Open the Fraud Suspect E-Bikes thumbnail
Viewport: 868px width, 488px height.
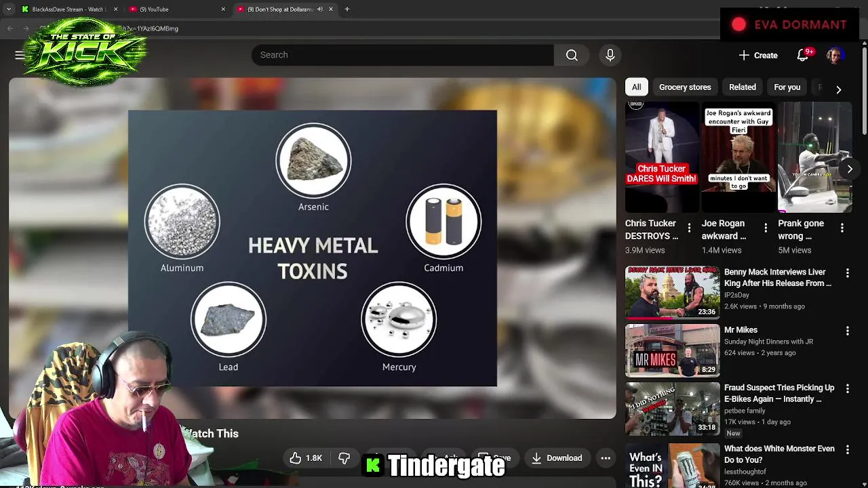click(x=672, y=409)
